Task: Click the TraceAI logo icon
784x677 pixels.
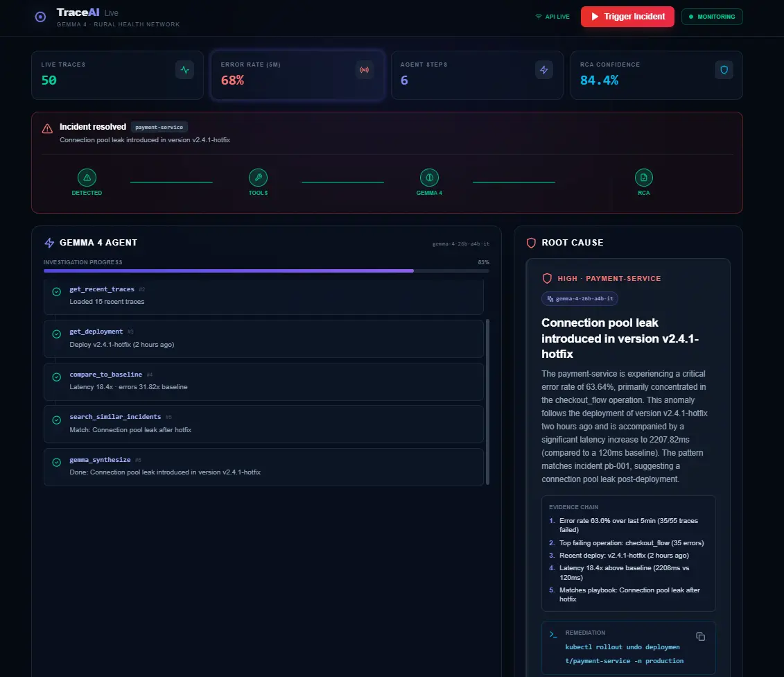Action: 40,17
